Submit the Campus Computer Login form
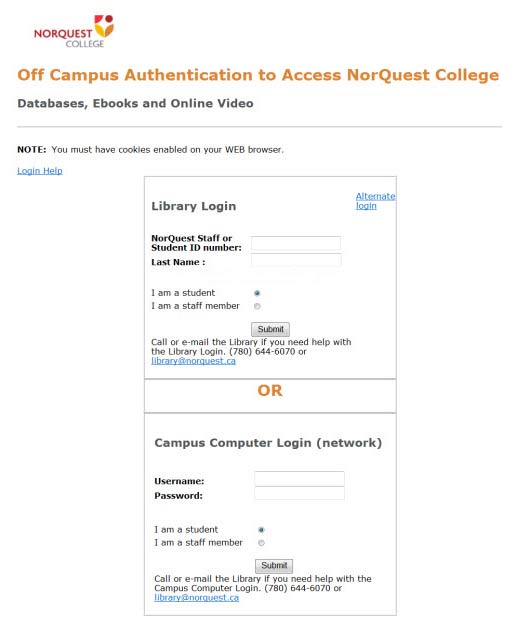The height and width of the screenshot is (634, 514). (274, 566)
